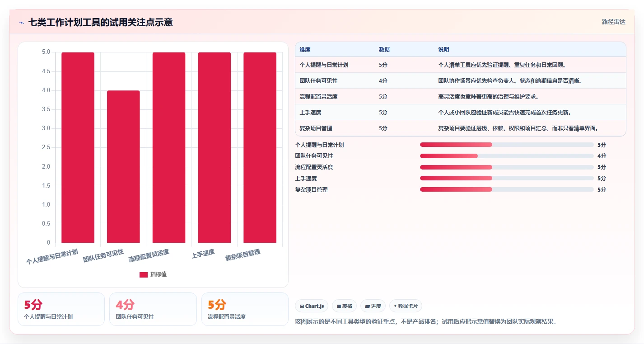Click the lightning icon beside the title
The width and height of the screenshot is (644, 344).
tap(22, 23)
